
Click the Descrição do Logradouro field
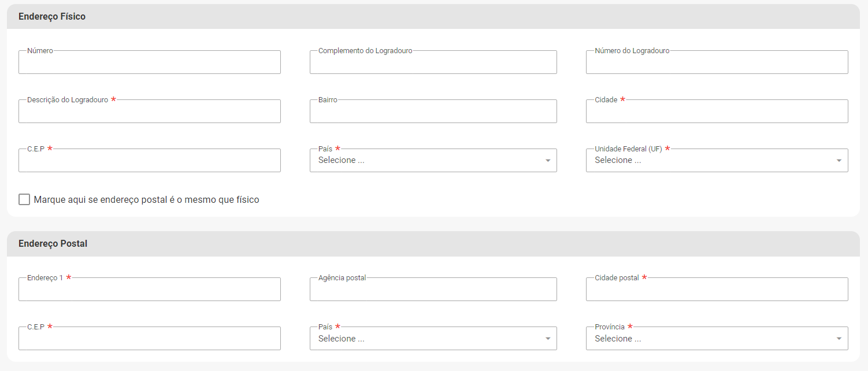[x=149, y=112]
